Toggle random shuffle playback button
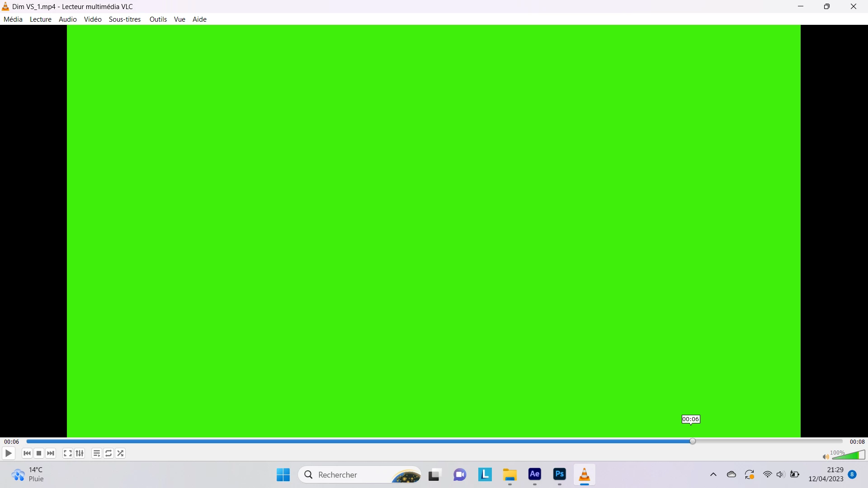Viewport: 868px width, 488px height. (120, 453)
